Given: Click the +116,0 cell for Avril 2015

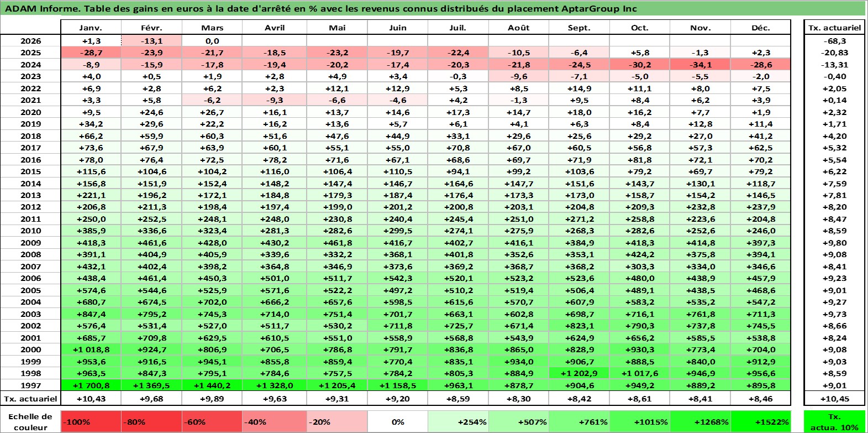Looking at the screenshot, I should click(x=275, y=171).
